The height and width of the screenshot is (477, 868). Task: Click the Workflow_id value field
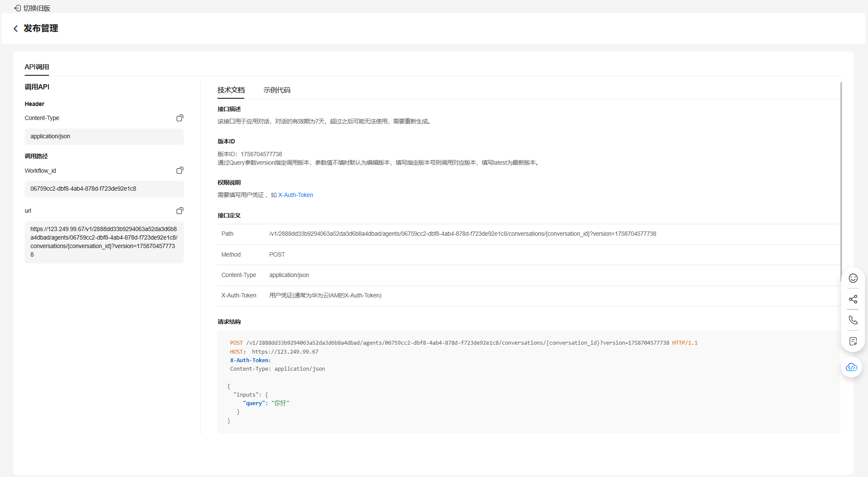(104, 189)
